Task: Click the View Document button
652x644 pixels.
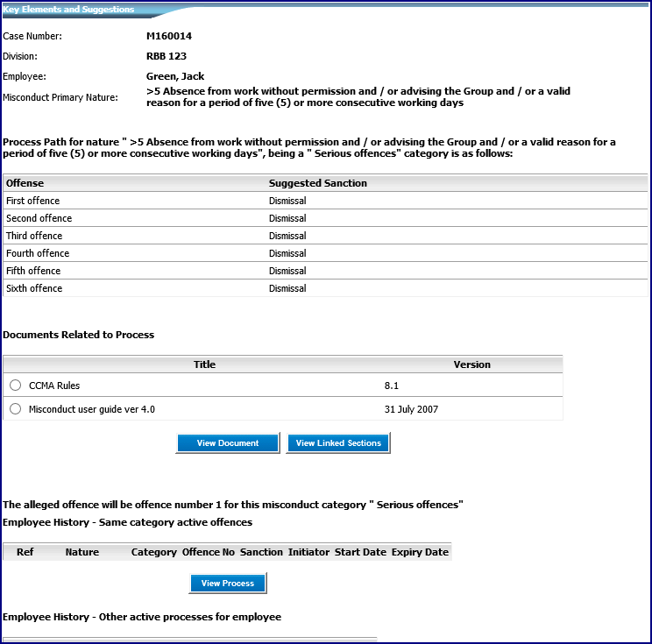Action: [228, 442]
